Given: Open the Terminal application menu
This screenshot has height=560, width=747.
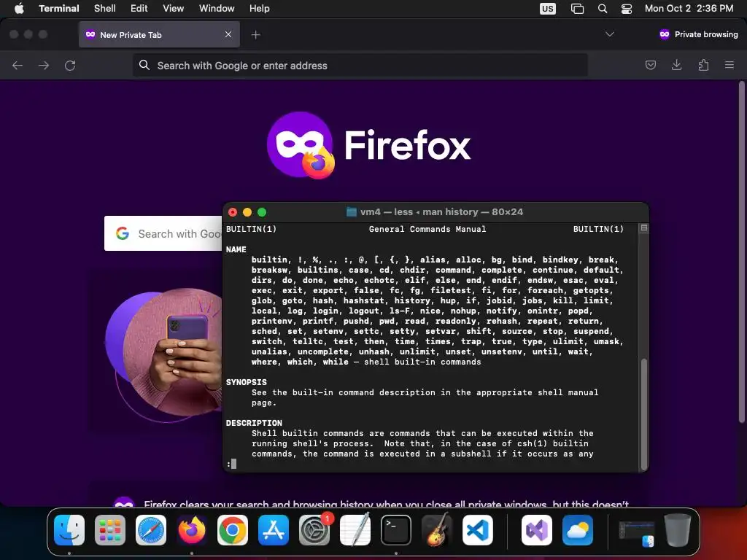Looking at the screenshot, I should 59,8.
